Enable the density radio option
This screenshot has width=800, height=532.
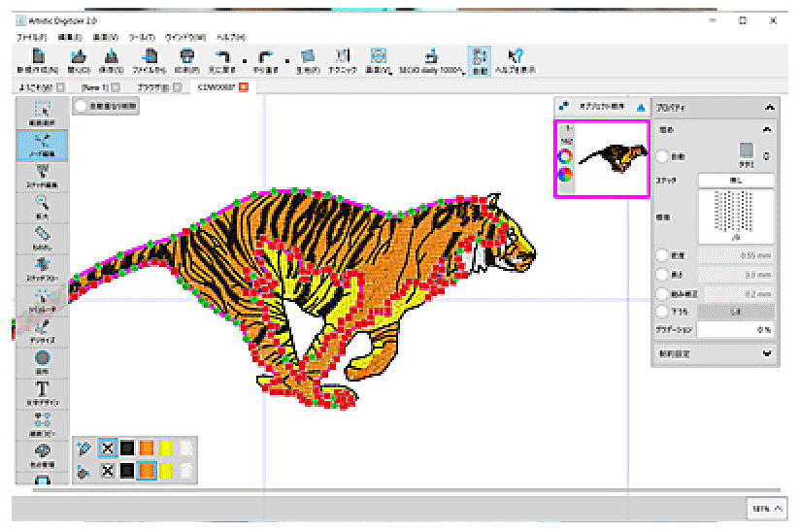(662, 255)
